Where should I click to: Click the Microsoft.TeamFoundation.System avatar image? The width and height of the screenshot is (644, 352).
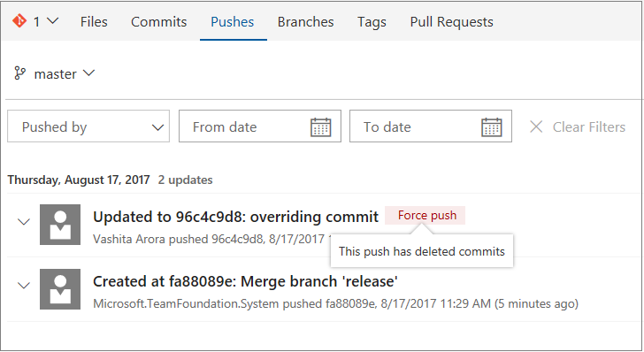click(60, 289)
